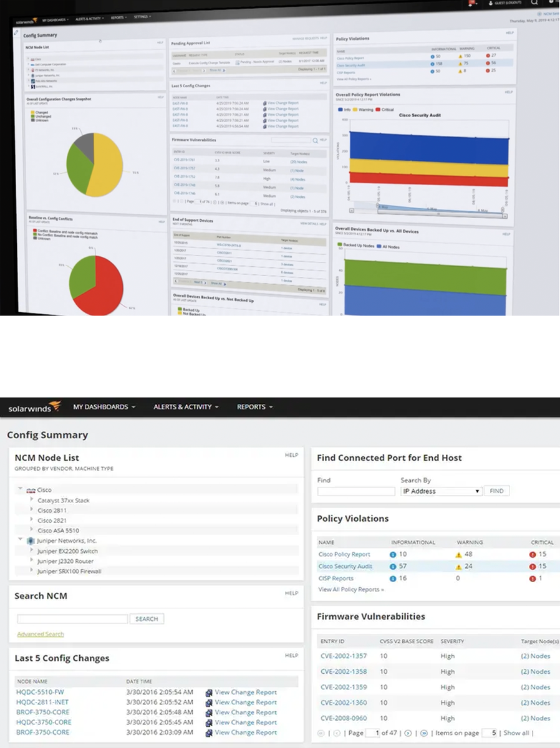The image size is (560, 748).
Task: Click the SEARCH button under Search NCM
Action: point(147,619)
